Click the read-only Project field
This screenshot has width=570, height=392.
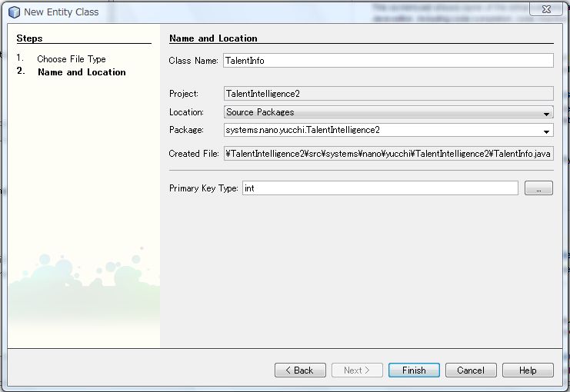[x=388, y=94]
